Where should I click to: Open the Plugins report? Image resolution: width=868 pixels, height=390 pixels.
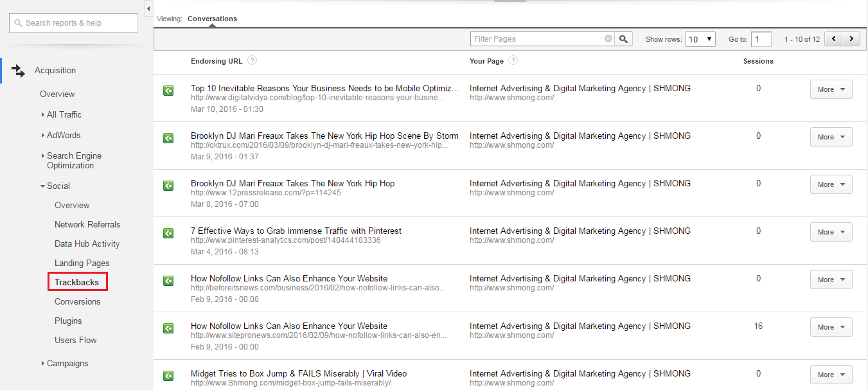[68, 321]
